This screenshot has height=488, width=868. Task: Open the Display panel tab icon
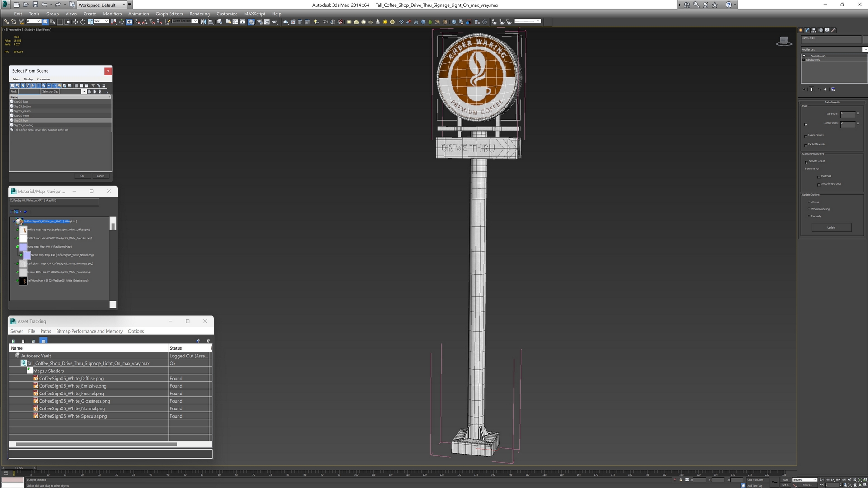coord(827,30)
